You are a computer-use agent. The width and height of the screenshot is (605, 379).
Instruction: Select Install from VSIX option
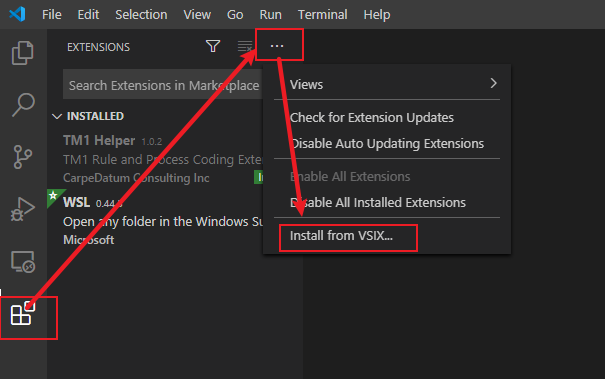[x=341, y=235]
